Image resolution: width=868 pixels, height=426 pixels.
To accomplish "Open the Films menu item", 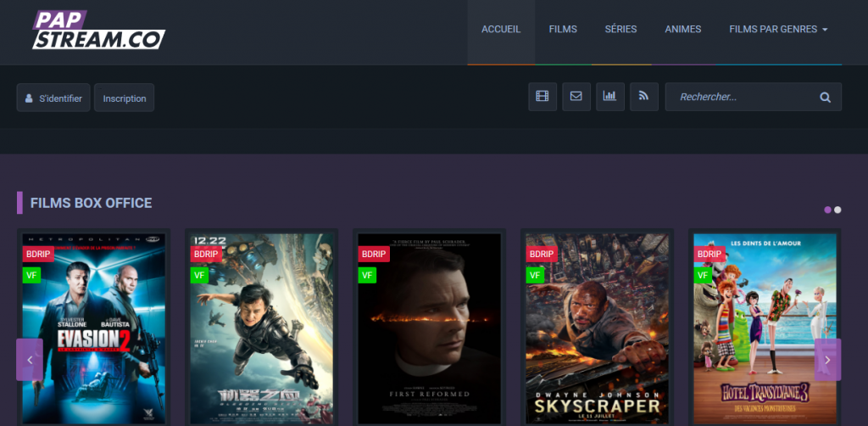I will click(x=563, y=30).
